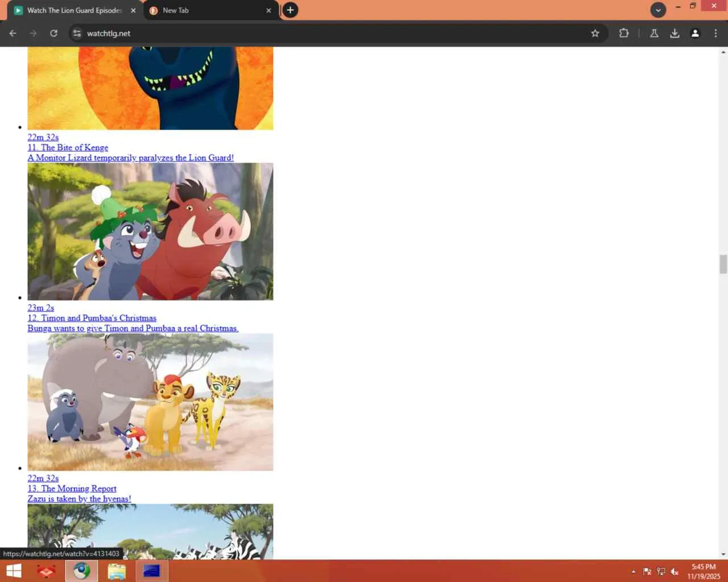Open the blue lizard episode thumbnail
Viewport: 728px width, 582px height.
150,89
